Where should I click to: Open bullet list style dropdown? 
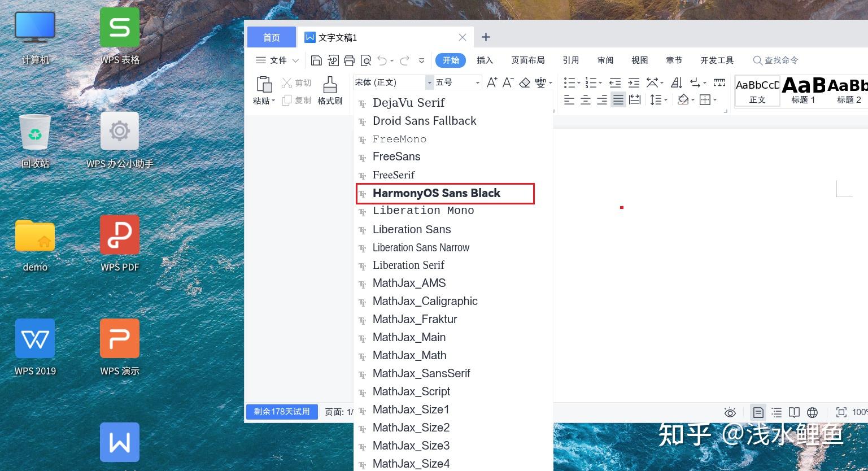578,83
